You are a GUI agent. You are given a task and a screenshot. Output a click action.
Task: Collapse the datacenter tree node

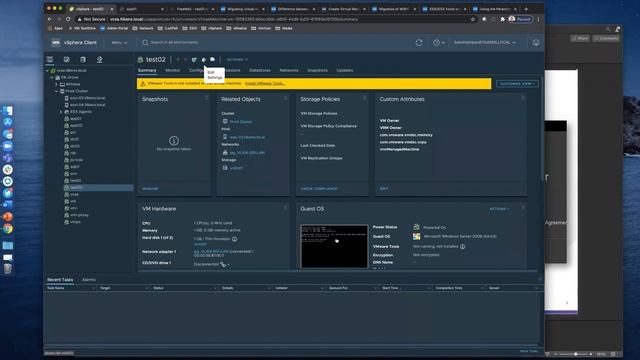[x=52, y=77]
